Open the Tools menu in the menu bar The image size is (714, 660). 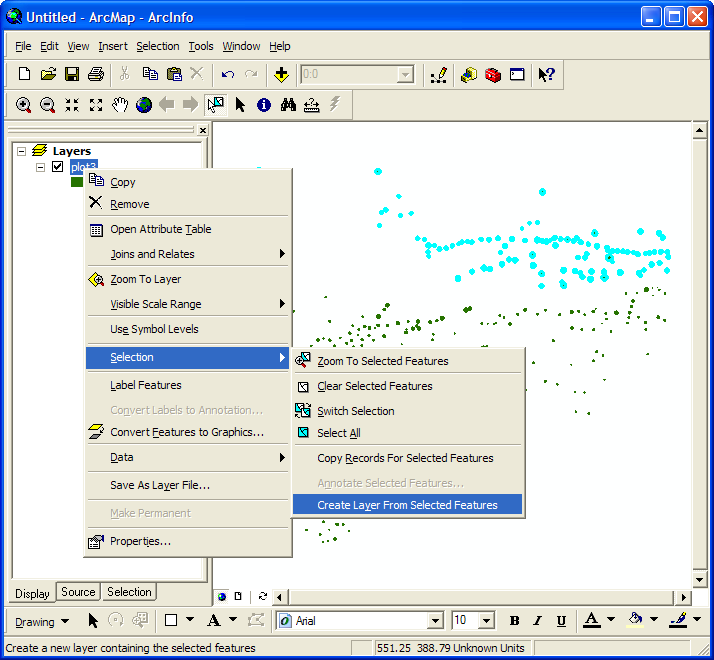click(201, 46)
